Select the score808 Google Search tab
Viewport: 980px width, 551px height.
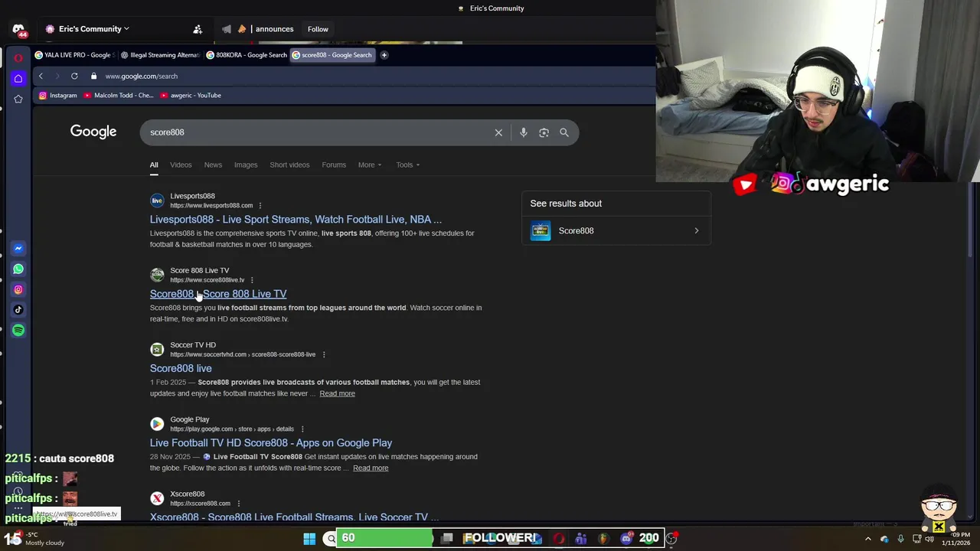click(x=332, y=55)
